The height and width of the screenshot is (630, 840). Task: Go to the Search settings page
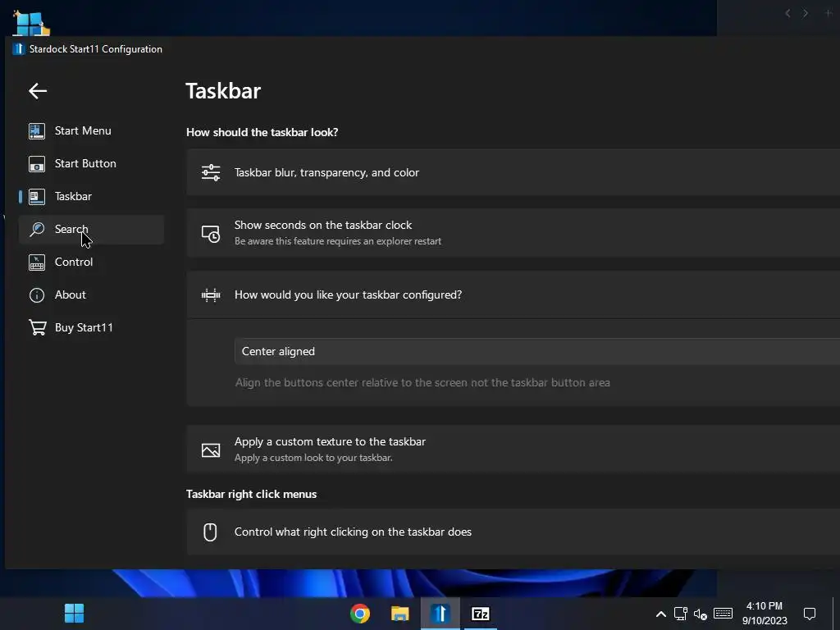pos(92,230)
